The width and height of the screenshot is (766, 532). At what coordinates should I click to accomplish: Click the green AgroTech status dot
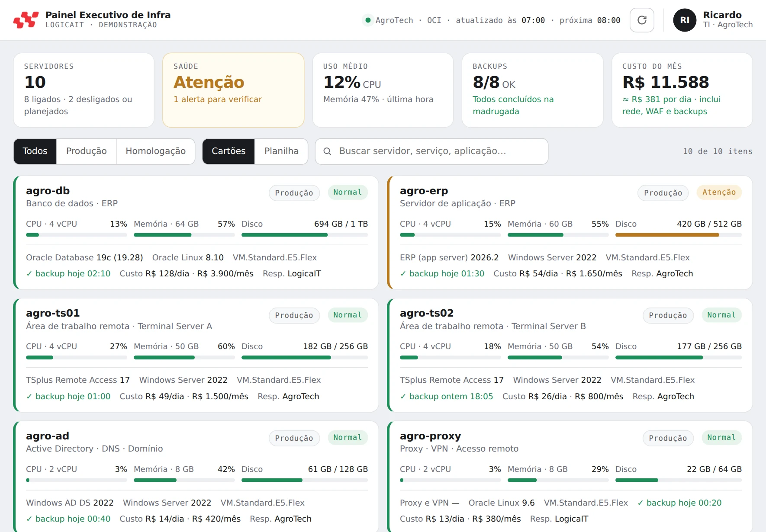click(x=368, y=20)
